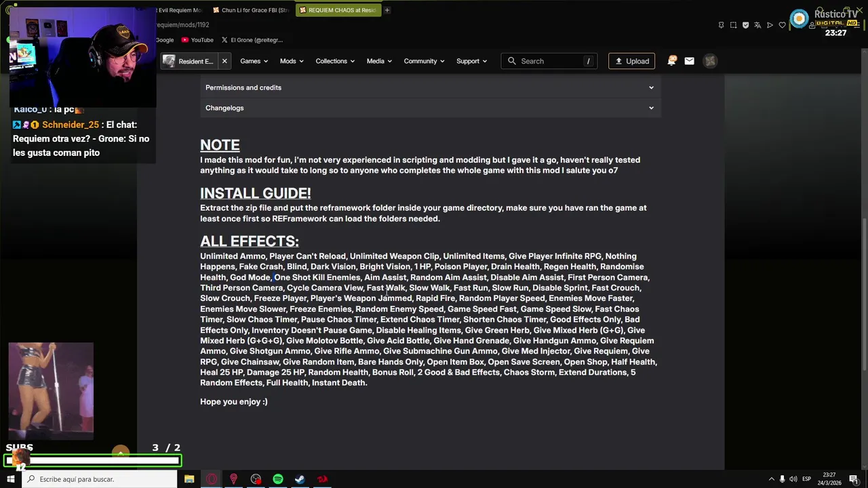This screenshot has width=868, height=488.
Task: Open File Explorer from the taskbar
Action: click(189, 479)
